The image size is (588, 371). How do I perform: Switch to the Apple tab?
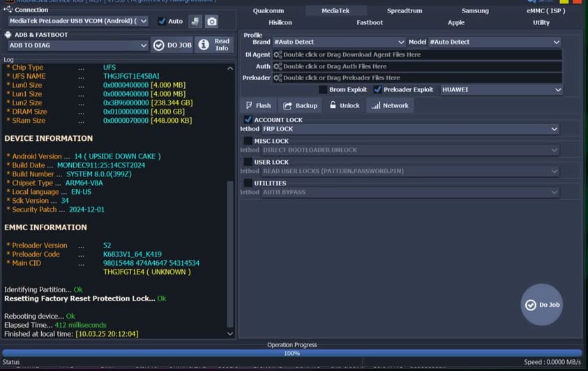tap(456, 22)
